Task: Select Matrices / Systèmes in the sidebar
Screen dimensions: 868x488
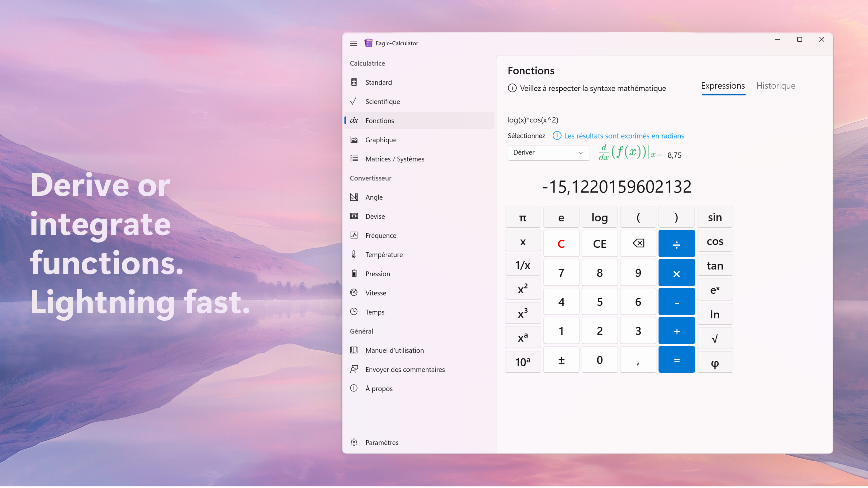Action: pyautogui.click(x=419, y=159)
